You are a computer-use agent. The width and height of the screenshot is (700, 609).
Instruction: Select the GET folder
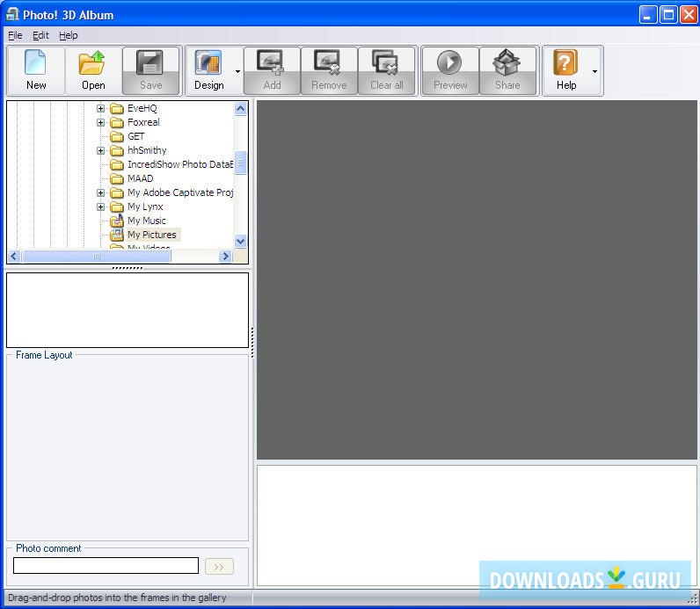[x=135, y=136]
